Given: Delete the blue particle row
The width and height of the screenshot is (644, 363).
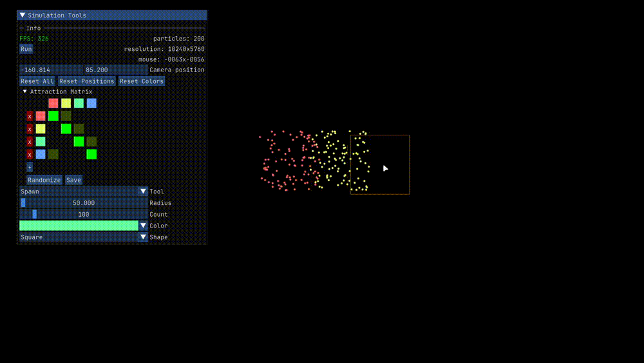Looking at the screenshot, I should 30,155.
